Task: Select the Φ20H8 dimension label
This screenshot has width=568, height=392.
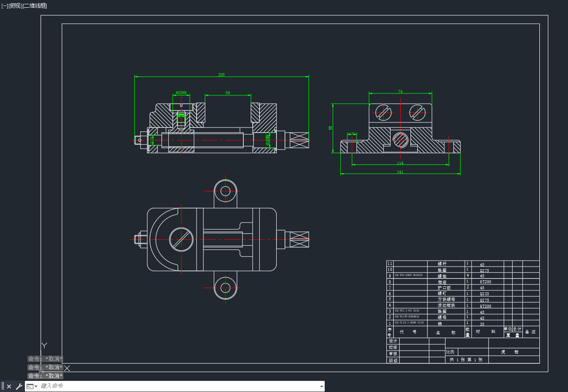Action: (181, 92)
